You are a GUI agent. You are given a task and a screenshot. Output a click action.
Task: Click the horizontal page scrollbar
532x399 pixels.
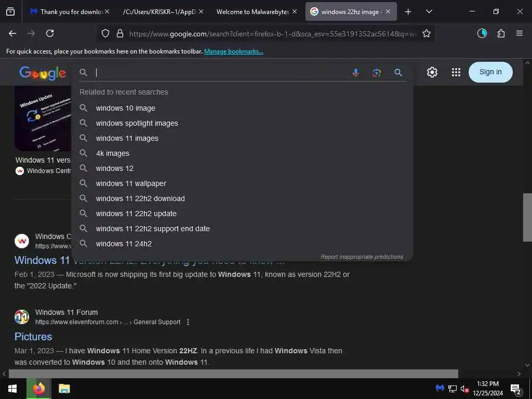click(233, 374)
